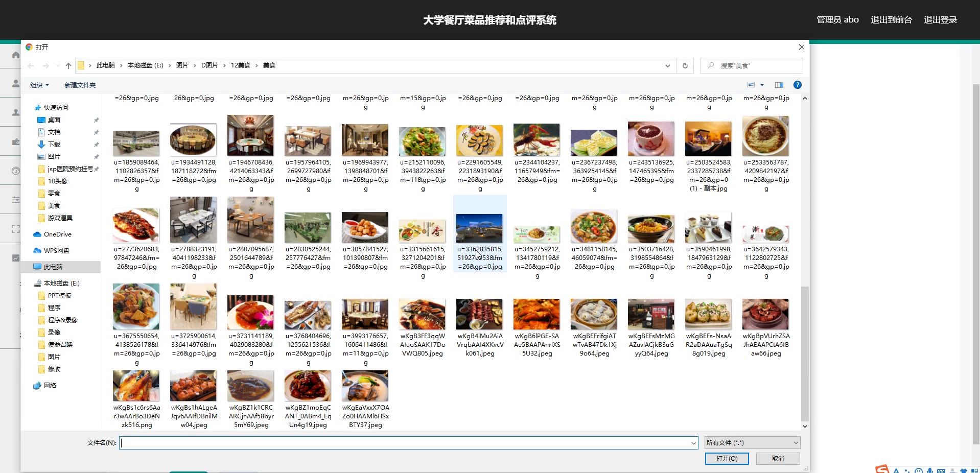Toggle the preview pane icon
Viewport: 980px width, 473px height.
click(x=779, y=85)
